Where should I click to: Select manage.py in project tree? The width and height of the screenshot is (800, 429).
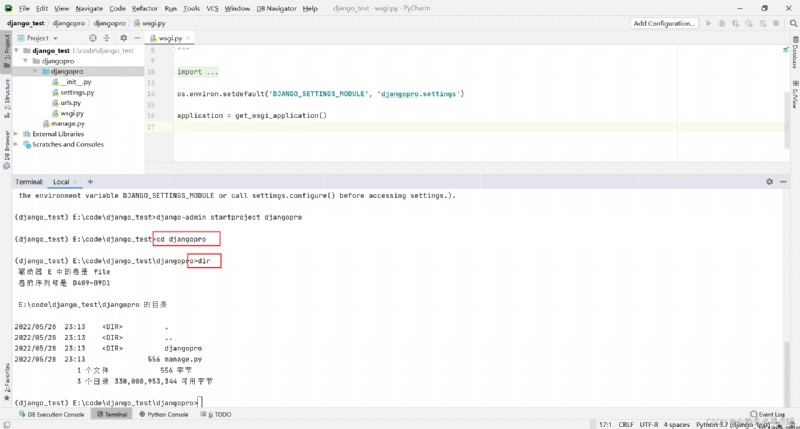[64, 123]
